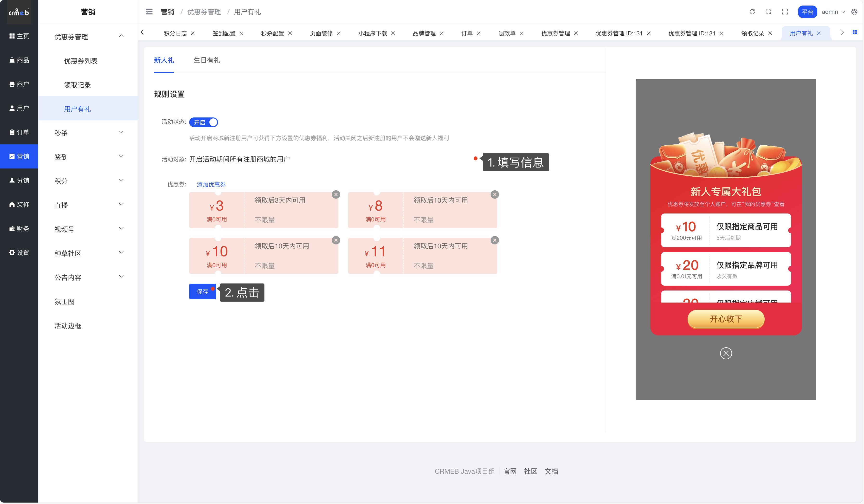Click the 添加优惠券 link
Viewport: 864px width, 504px height.
(211, 184)
